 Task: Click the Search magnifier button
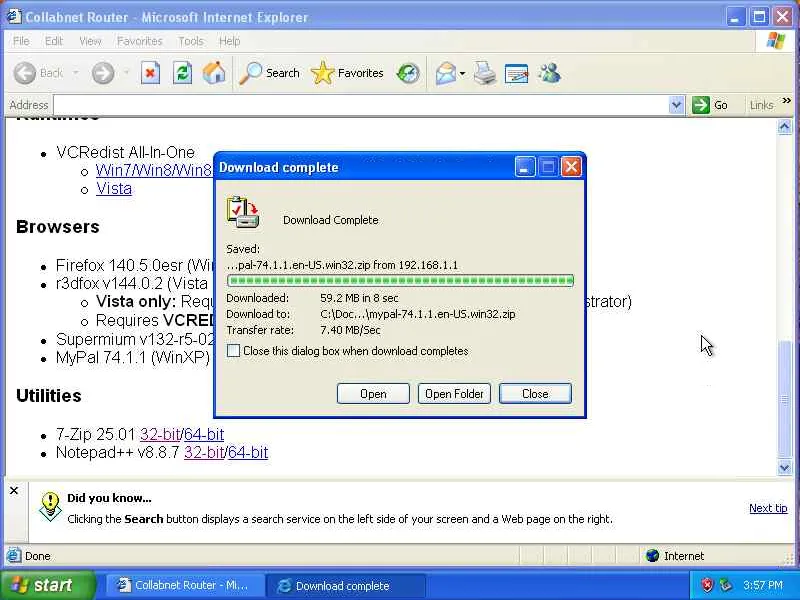270,73
